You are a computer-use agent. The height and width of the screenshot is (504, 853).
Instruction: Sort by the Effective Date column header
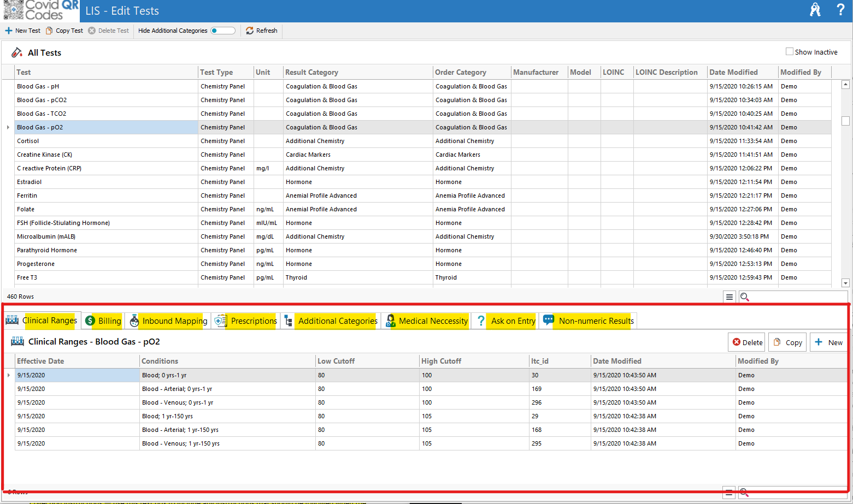coord(77,361)
